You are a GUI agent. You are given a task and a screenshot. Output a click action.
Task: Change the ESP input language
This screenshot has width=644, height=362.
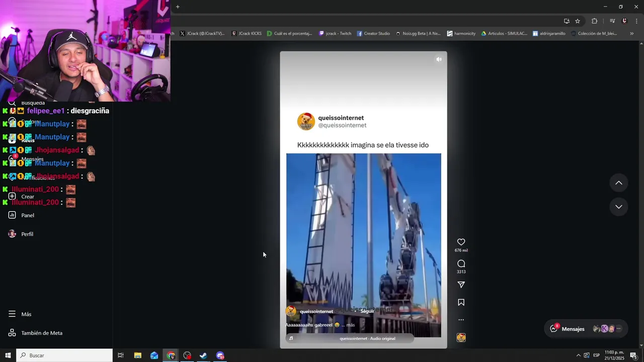point(596,355)
